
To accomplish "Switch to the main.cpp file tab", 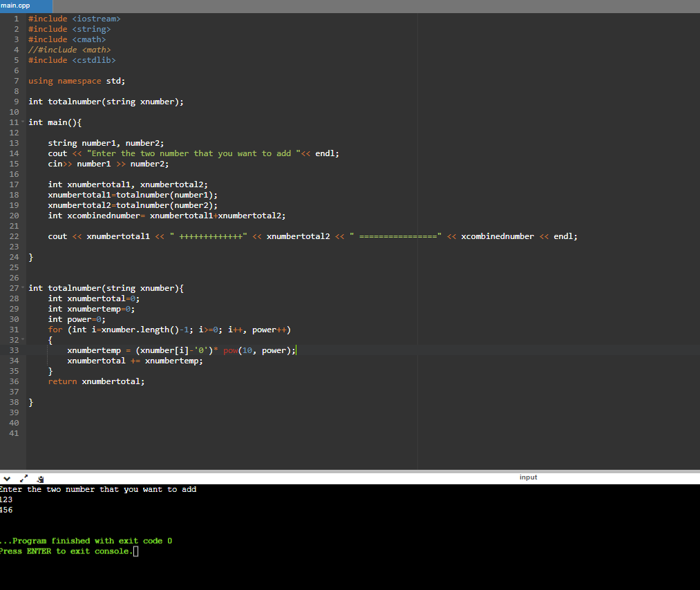I will pos(26,6).
